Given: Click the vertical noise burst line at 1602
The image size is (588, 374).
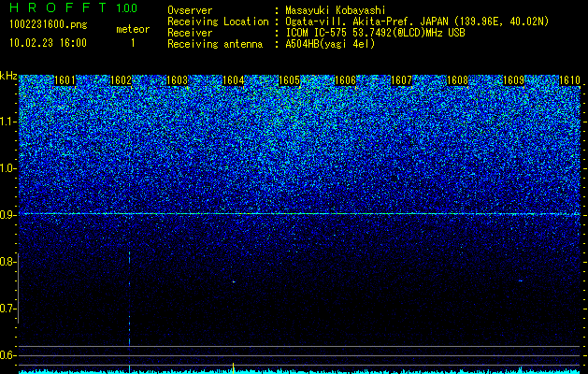Looking at the screenshot, I should click(x=129, y=298).
